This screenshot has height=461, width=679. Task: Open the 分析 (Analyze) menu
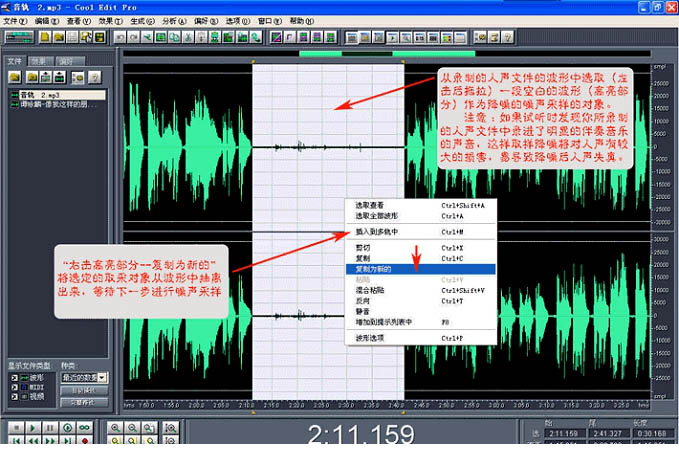coord(174,21)
